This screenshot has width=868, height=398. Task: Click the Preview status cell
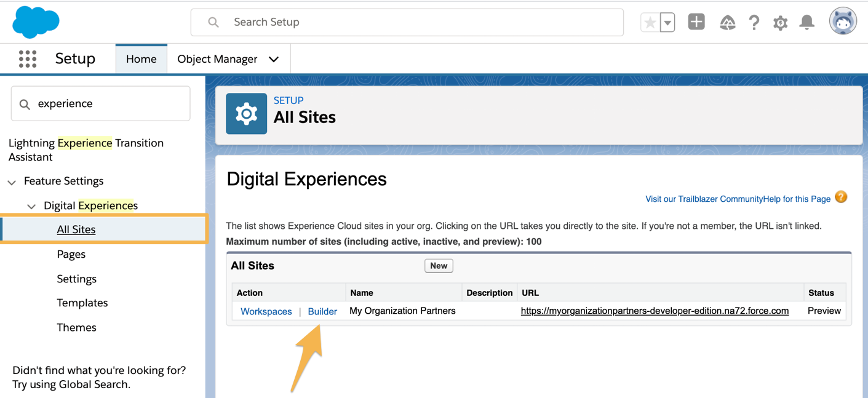point(824,311)
